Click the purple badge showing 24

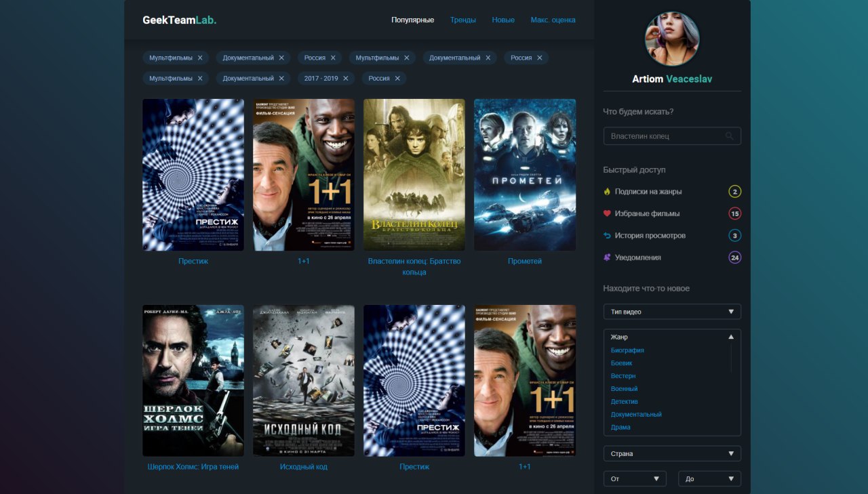pyautogui.click(x=734, y=258)
